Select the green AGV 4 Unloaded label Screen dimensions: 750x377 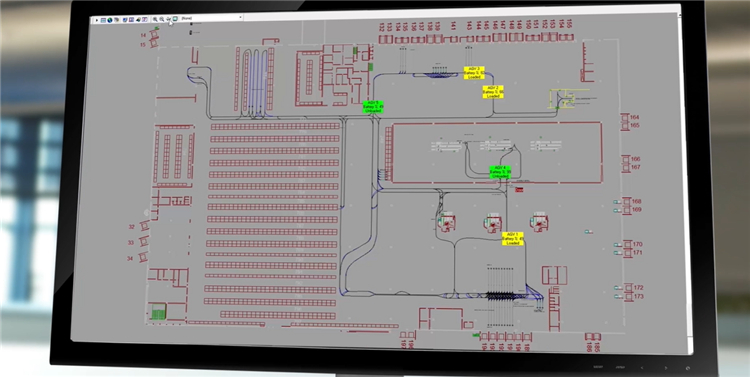coord(500,172)
